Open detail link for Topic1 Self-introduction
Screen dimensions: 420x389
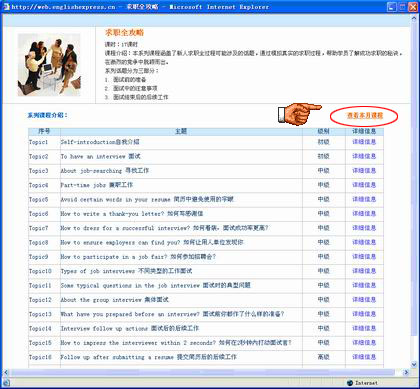364,142
